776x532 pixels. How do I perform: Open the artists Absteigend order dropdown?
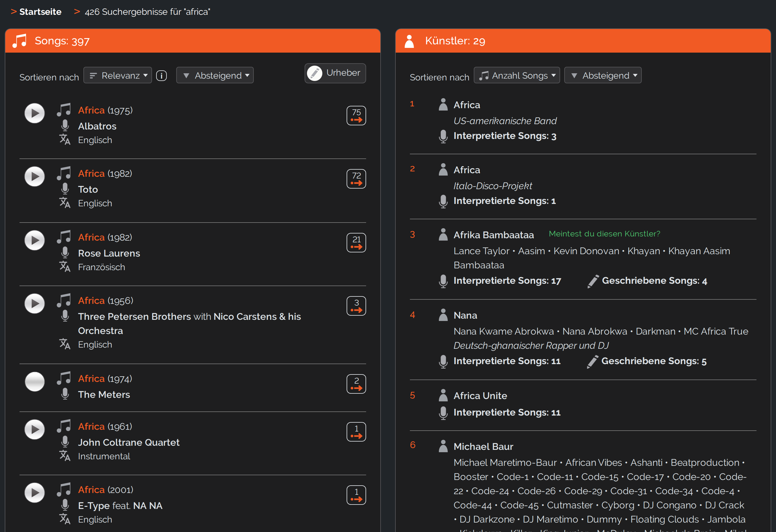[x=603, y=75]
